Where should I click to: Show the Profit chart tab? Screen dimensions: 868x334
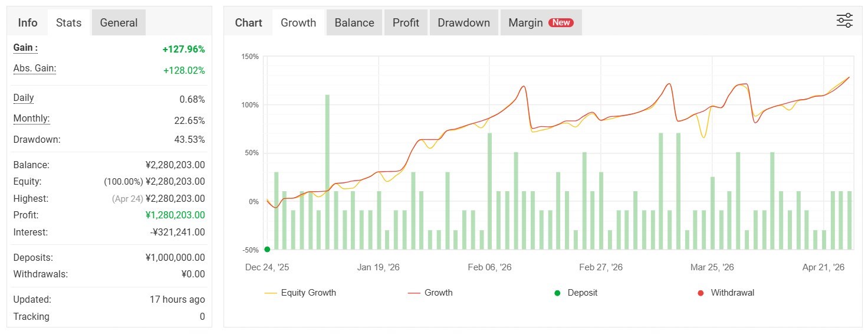pos(406,23)
